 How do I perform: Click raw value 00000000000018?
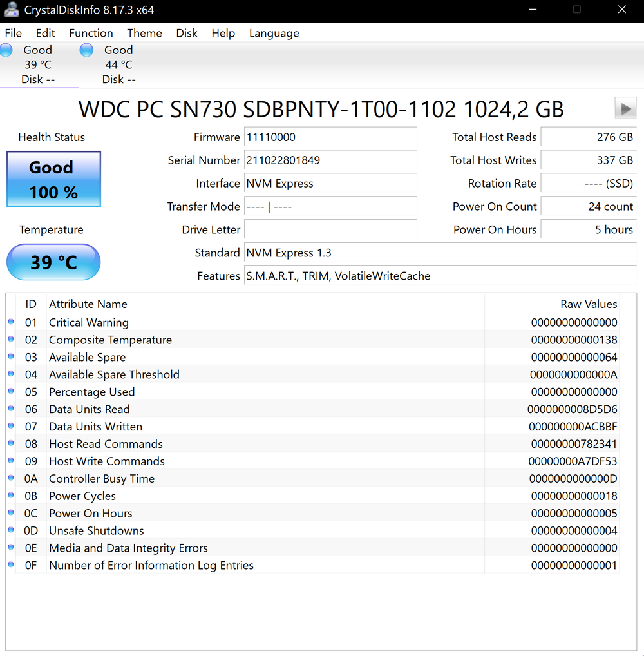coord(574,496)
